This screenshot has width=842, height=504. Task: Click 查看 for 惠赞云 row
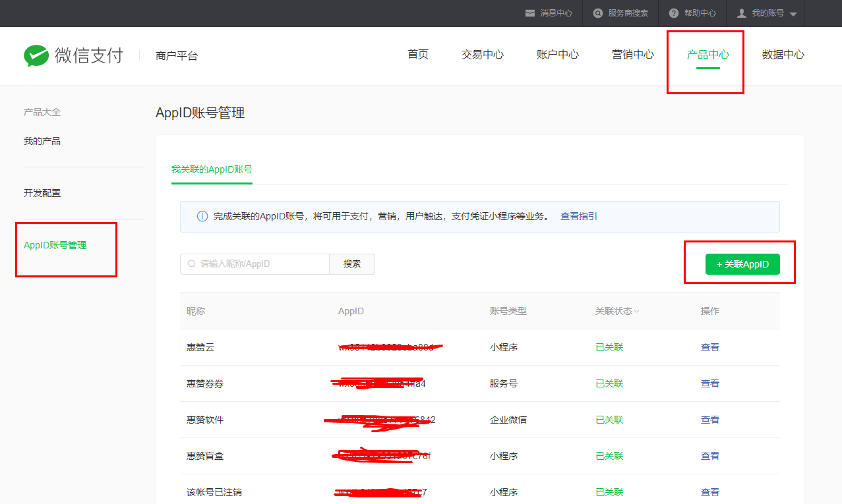tap(710, 347)
